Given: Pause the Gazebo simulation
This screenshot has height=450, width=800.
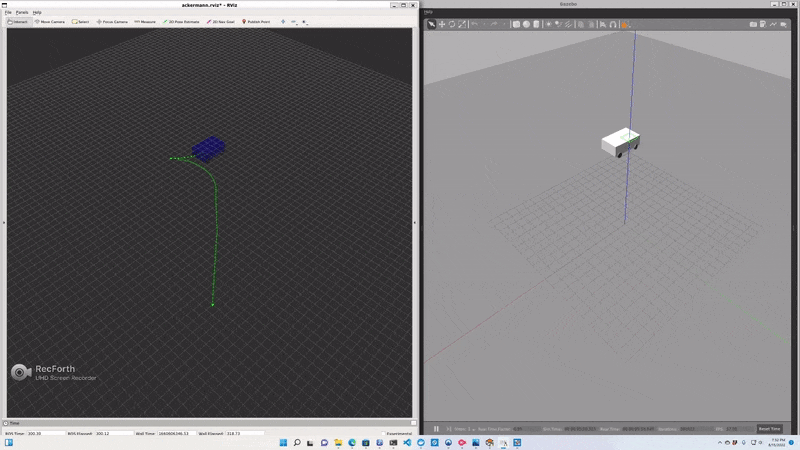Looking at the screenshot, I should coord(436,429).
